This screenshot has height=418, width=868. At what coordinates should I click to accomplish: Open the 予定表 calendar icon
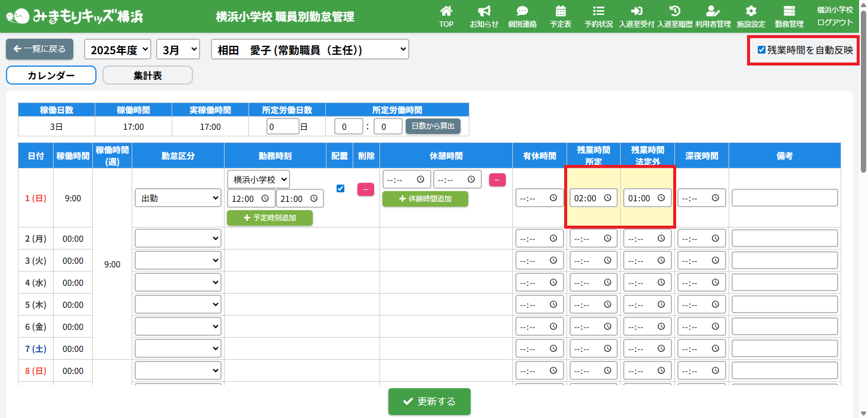560,11
